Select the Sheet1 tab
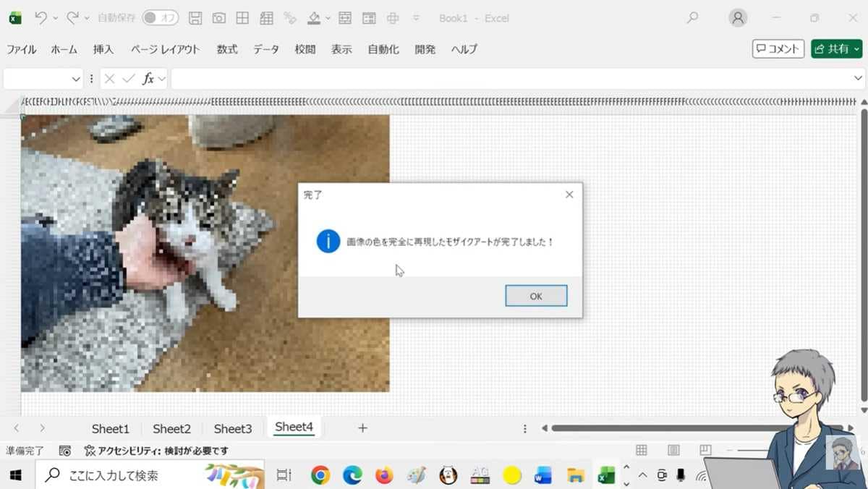This screenshot has width=868, height=489. [111, 428]
